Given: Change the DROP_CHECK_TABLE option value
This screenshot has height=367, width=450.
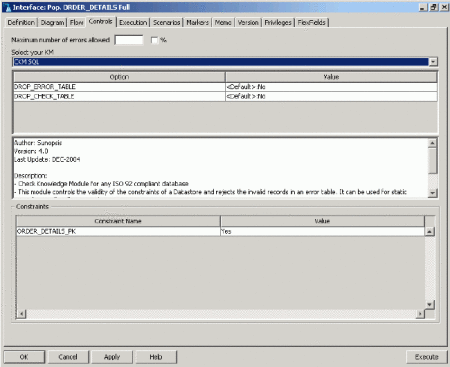Looking at the screenshot, I should click(x=331, y=96).
